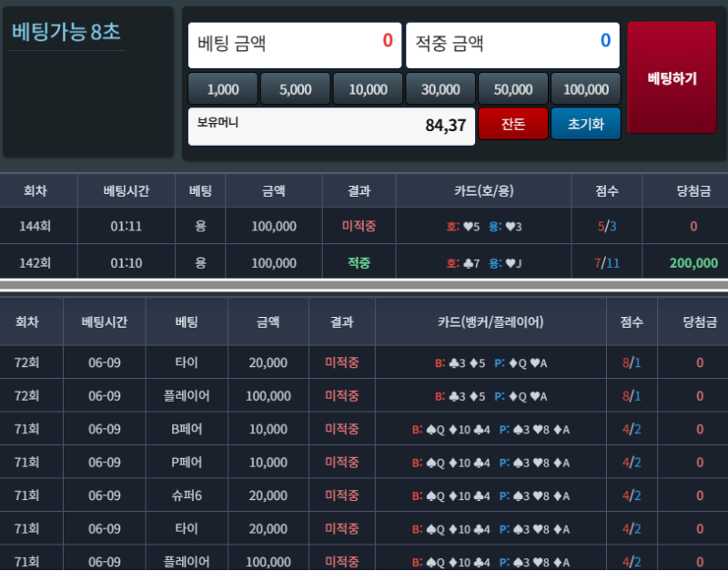Add the 5,000 bet amount chip

pyautogui.click(x=295, y=88)
